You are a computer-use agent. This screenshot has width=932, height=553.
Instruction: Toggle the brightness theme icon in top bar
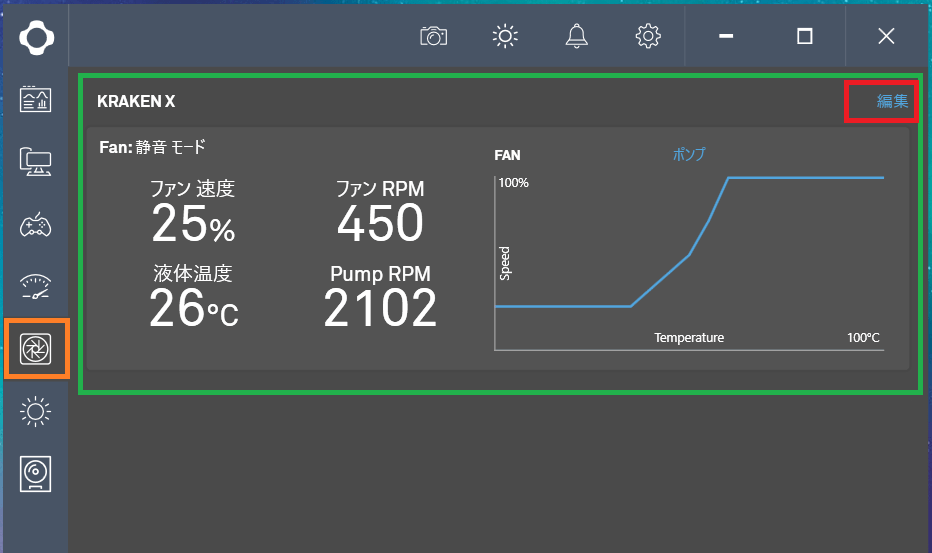coord(505,36)
